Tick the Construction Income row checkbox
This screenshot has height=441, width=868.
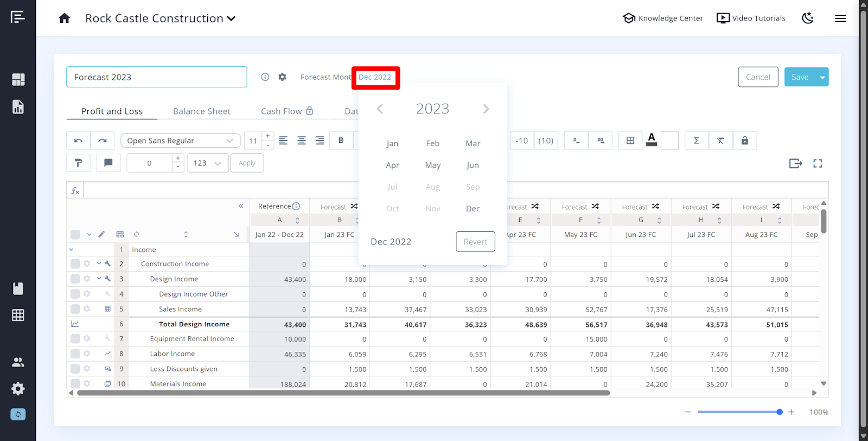click(x=75, y=264)
